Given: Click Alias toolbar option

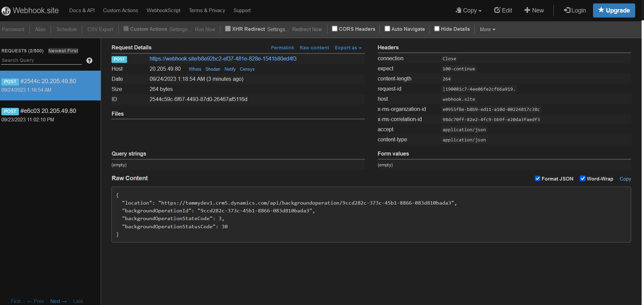Looking at the screenshot, I should point(40,29).
